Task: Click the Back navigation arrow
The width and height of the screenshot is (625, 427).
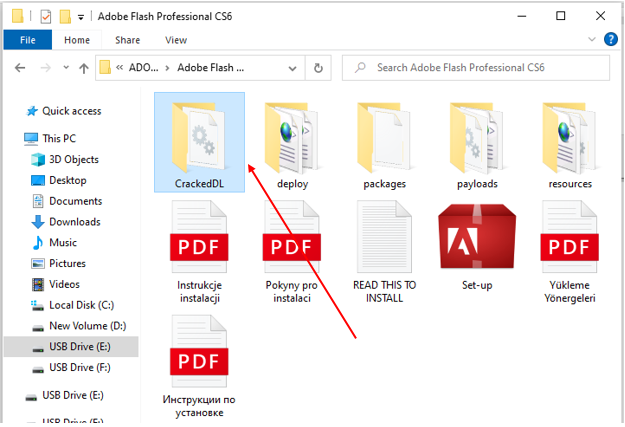Action: point(20,68)
